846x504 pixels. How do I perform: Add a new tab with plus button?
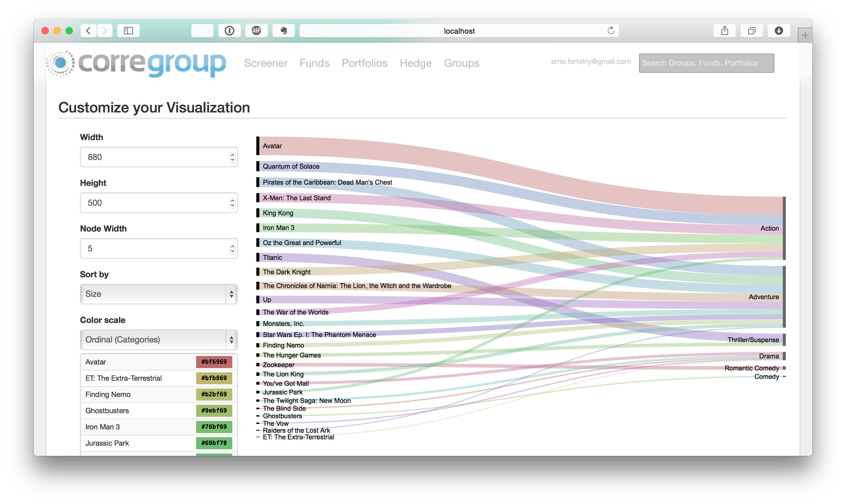[805, 35]
